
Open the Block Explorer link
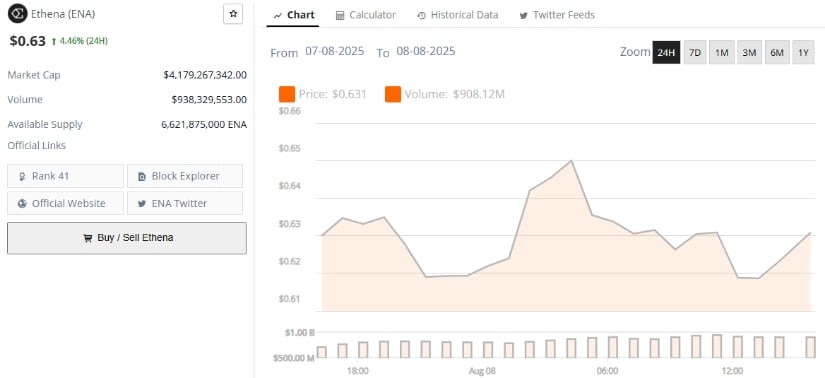[x=185, y=176]
